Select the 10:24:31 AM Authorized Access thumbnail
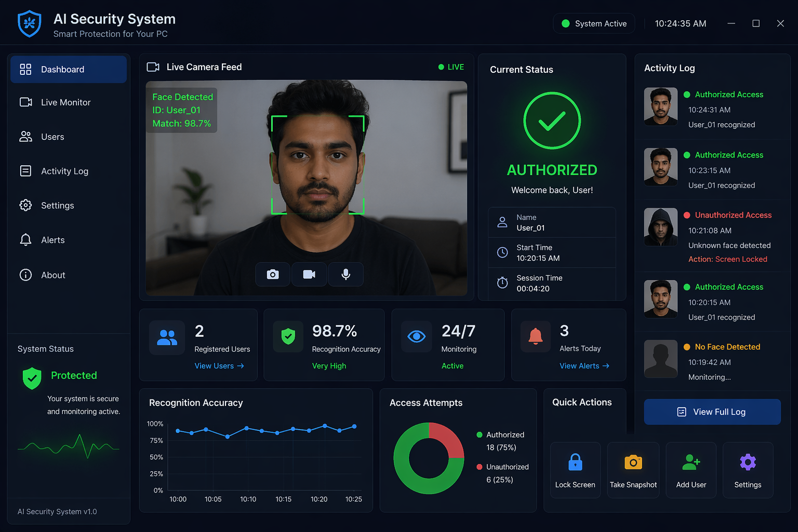798x532 pixels. point(661,107)
